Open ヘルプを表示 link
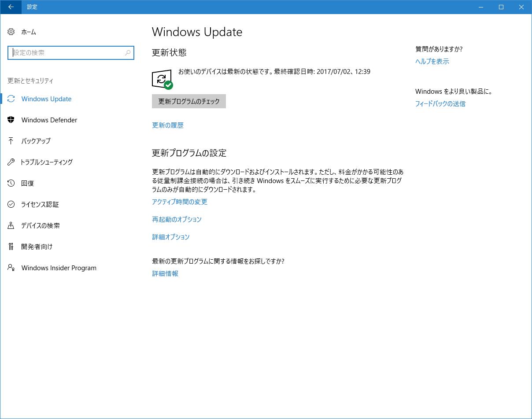Image resolution: width=532 pixels, height=419 pixels. (x=432, y=62)
